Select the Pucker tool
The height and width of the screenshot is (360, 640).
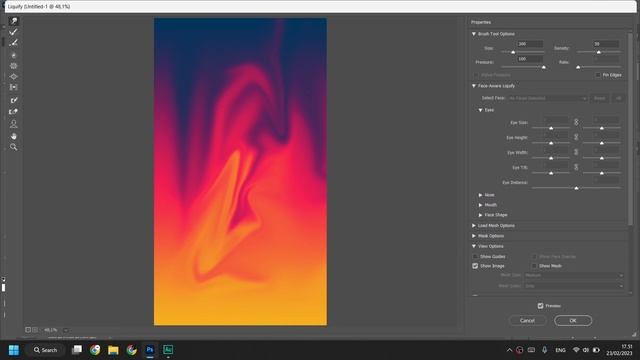click(x=13, y=66)
